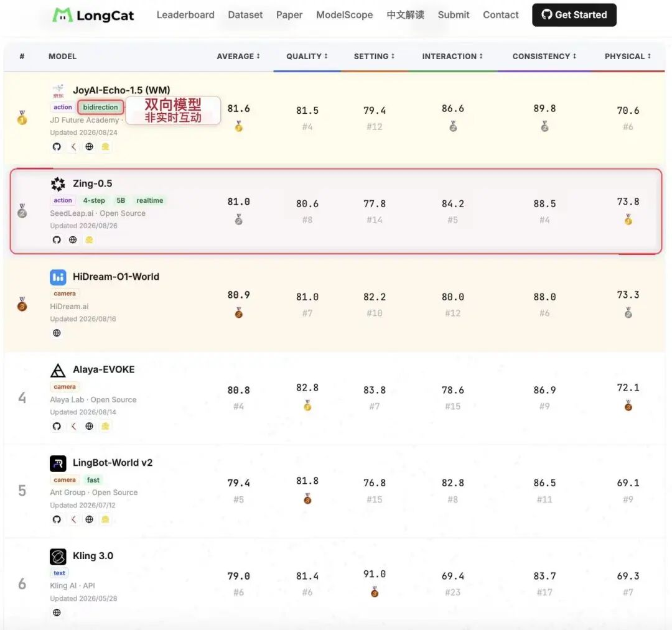Image resolution: width=672 pixels, height=630 pixels.
Task: Open the Dataset nav item
Action: tap(245, 15)
